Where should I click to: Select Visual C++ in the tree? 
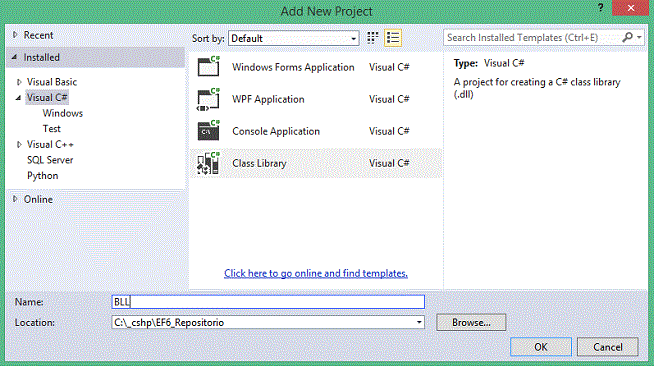[x=50, y=144]
